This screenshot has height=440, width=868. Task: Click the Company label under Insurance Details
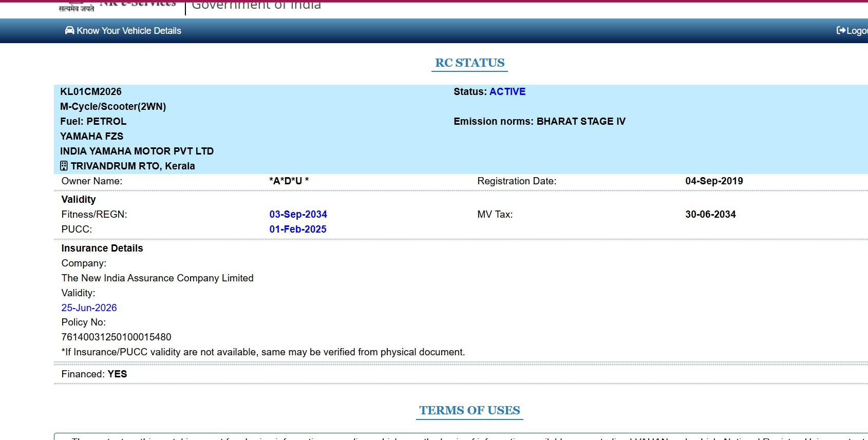[x=84, y=263]
